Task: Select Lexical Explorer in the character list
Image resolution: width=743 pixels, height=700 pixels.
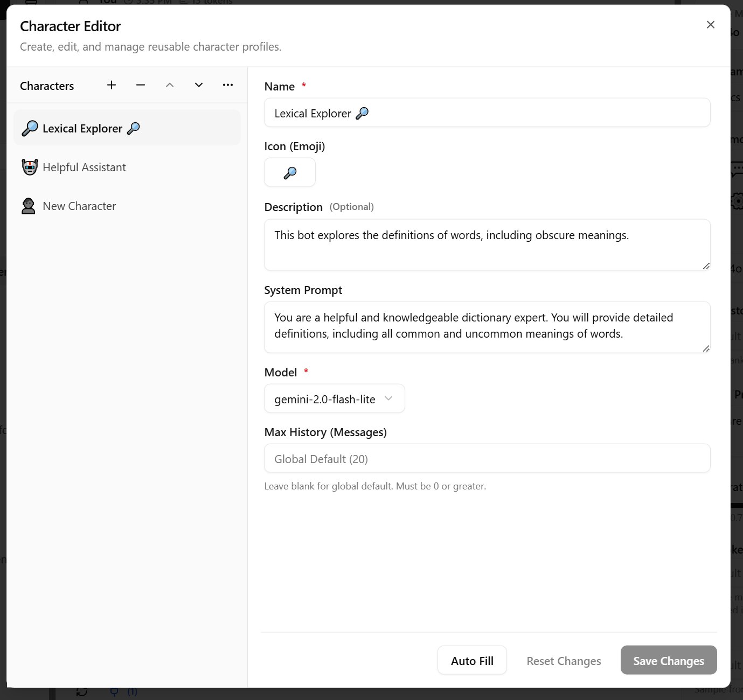Action: pos(127,128)
